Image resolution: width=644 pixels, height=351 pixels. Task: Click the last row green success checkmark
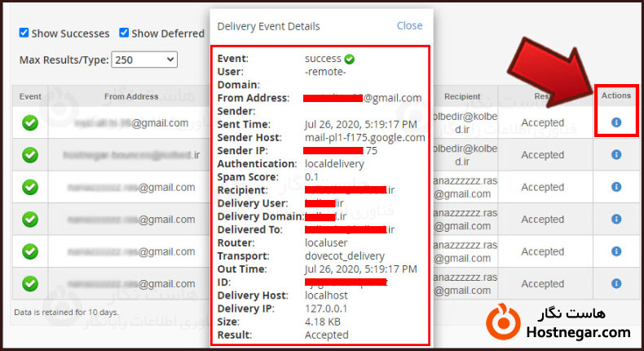coord(30,283)
